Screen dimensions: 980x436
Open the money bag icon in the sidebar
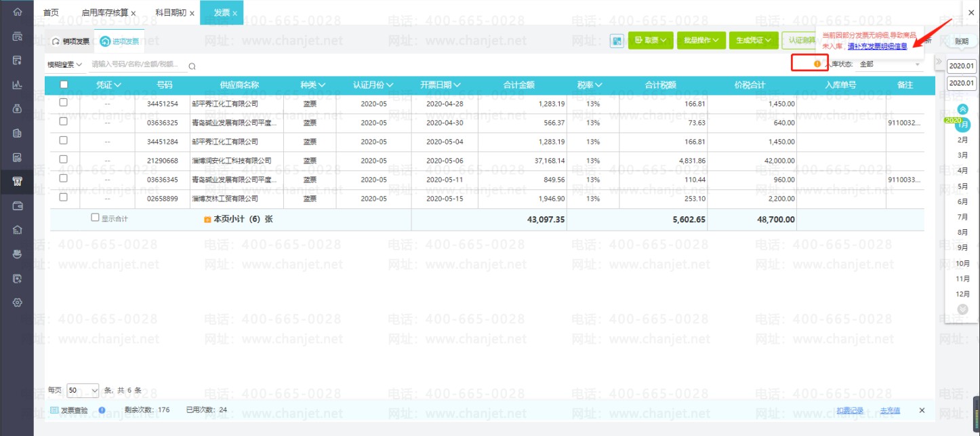point(18,108)
